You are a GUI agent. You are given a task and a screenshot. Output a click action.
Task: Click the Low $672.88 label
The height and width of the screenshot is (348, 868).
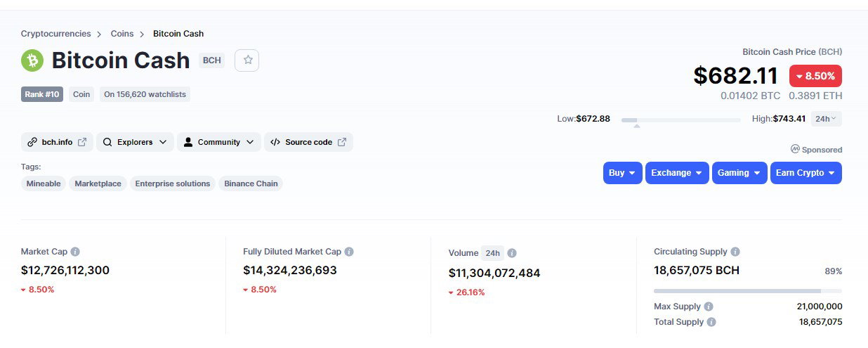[584, 119]
